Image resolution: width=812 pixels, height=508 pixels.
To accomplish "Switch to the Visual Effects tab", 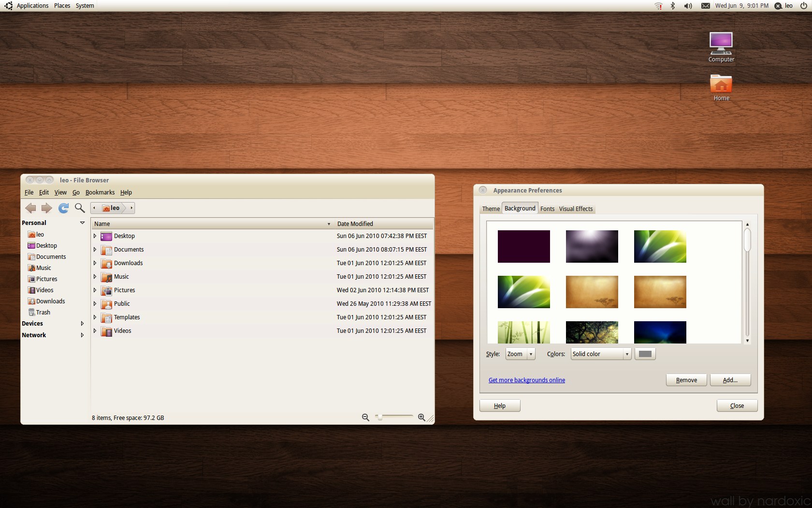I will coord(576,209).
